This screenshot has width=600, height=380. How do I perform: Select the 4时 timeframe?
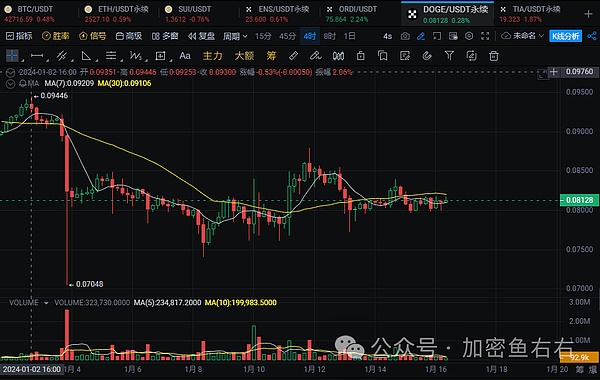(x=310, y=36)
